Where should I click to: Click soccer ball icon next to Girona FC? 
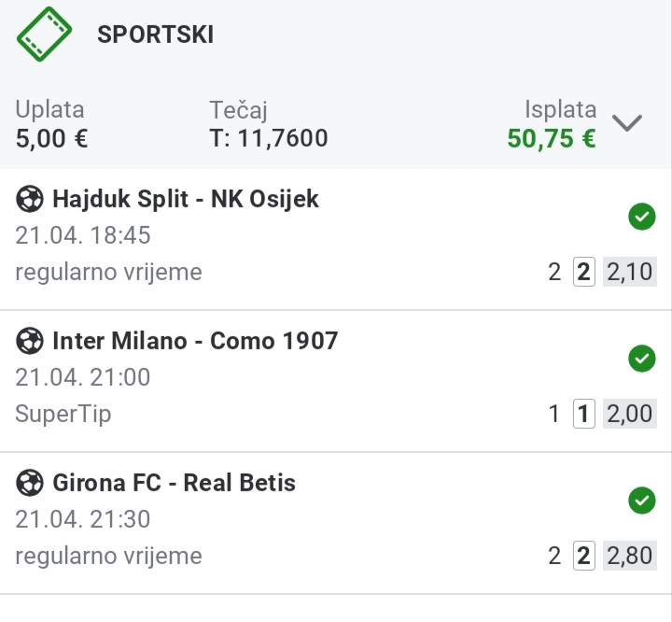(x=30, y=483)
